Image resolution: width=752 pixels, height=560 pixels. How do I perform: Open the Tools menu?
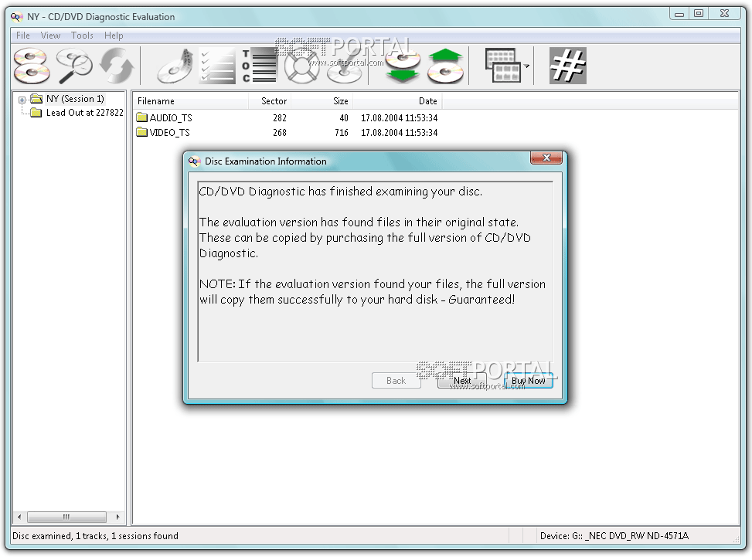pyautogui.click(x=82, y=36)
